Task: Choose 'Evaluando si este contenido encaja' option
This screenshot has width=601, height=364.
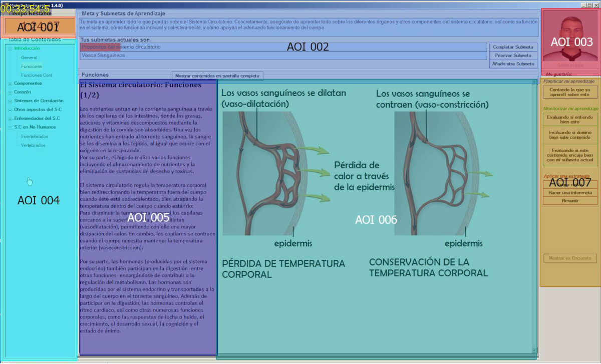Action: coord(570,155)
